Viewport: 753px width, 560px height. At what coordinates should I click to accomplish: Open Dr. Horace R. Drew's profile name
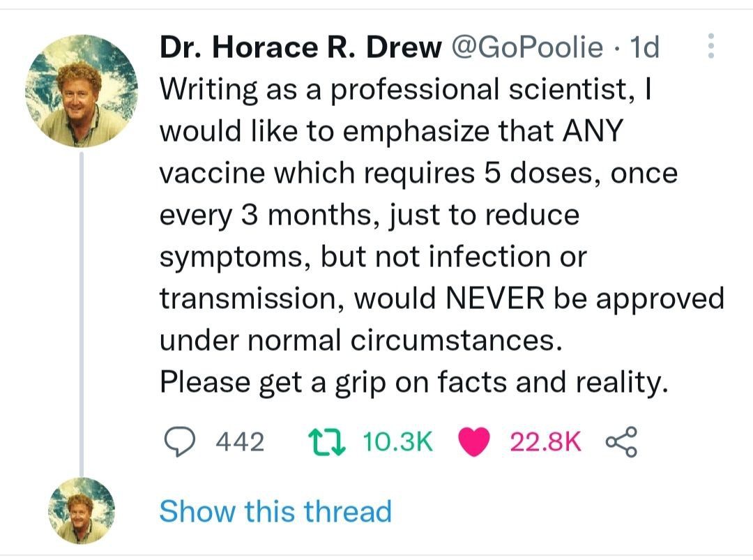pyautogui.click(x=301, y=47)
